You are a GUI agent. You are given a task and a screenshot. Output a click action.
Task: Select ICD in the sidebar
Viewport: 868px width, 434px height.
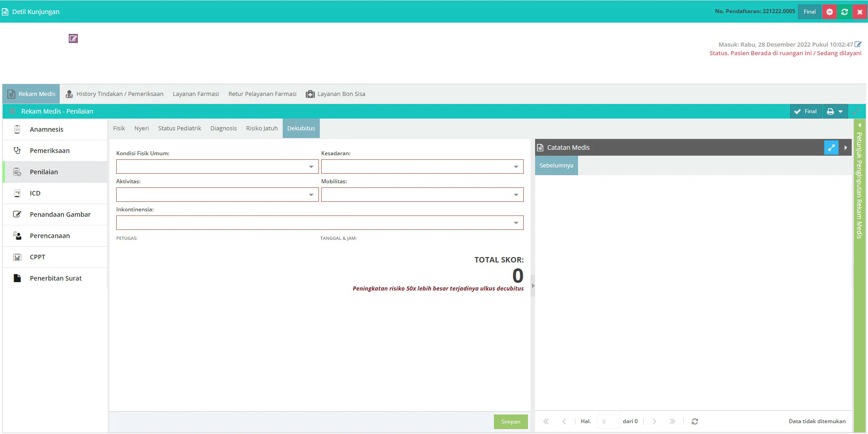click(x=55, y=193)
